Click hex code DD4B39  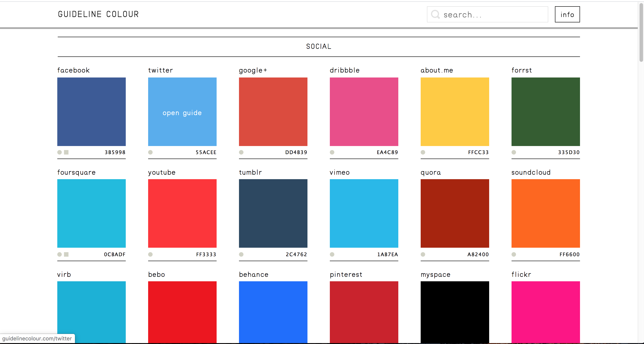296,152
